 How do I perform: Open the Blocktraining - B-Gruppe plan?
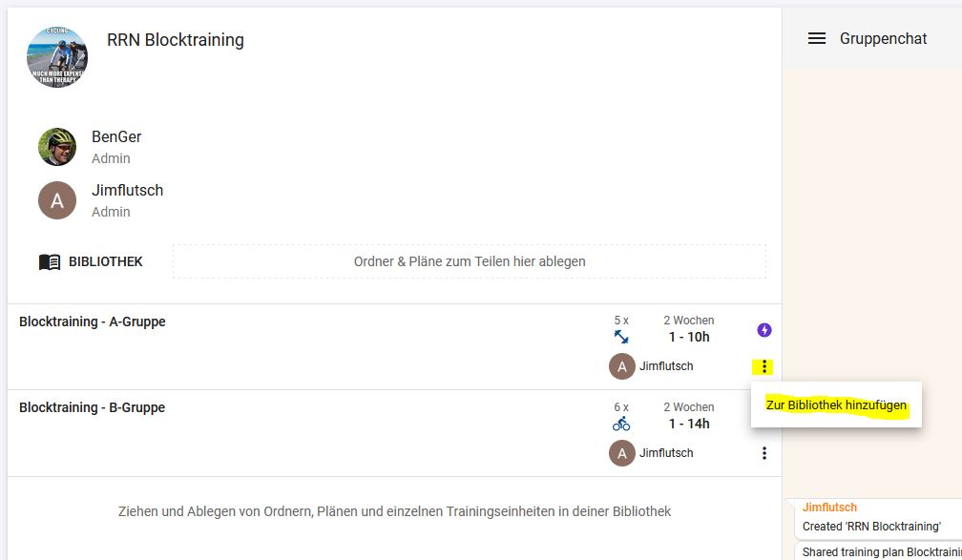tap(93, 408)
